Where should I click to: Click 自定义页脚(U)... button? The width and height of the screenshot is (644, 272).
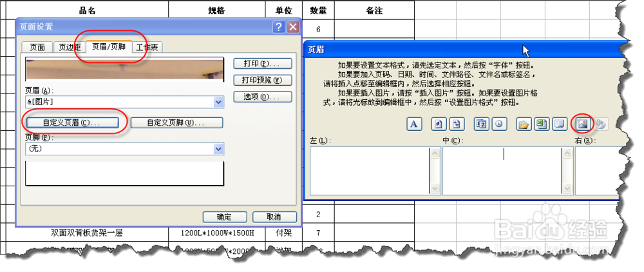tap(176, 122)
